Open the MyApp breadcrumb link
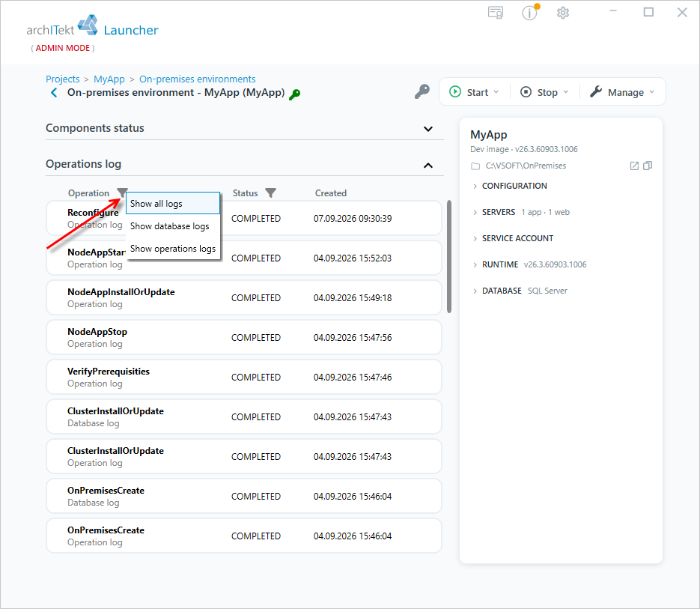700x609 pixels. 109,79
